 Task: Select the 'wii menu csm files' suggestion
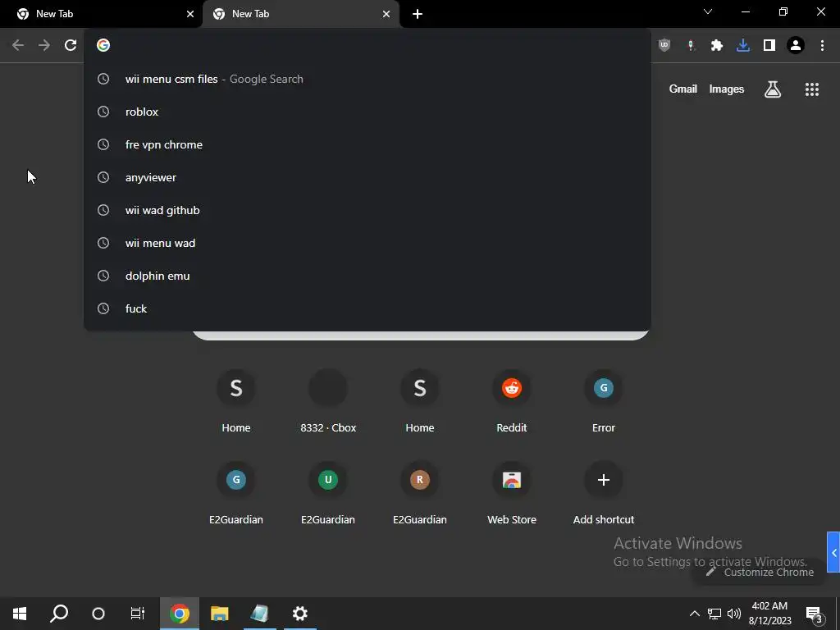tap(367, 79)
